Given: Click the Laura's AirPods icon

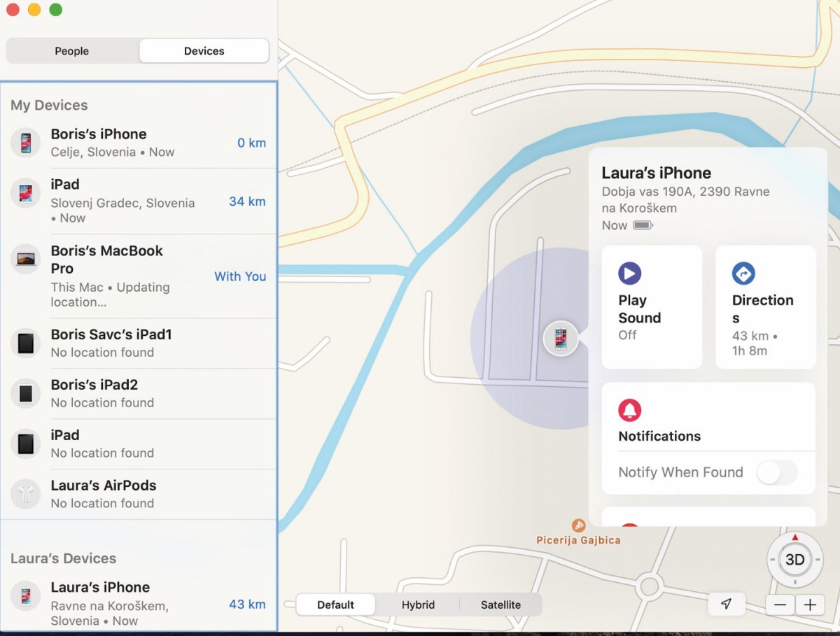Looking at the screenshot, I should (x=26, y=494).
